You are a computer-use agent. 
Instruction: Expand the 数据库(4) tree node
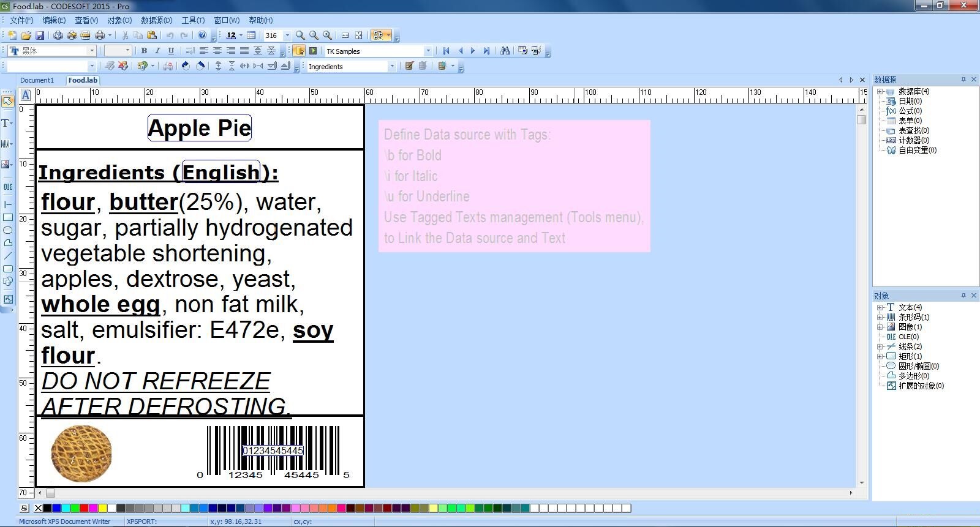pos(880,91)
